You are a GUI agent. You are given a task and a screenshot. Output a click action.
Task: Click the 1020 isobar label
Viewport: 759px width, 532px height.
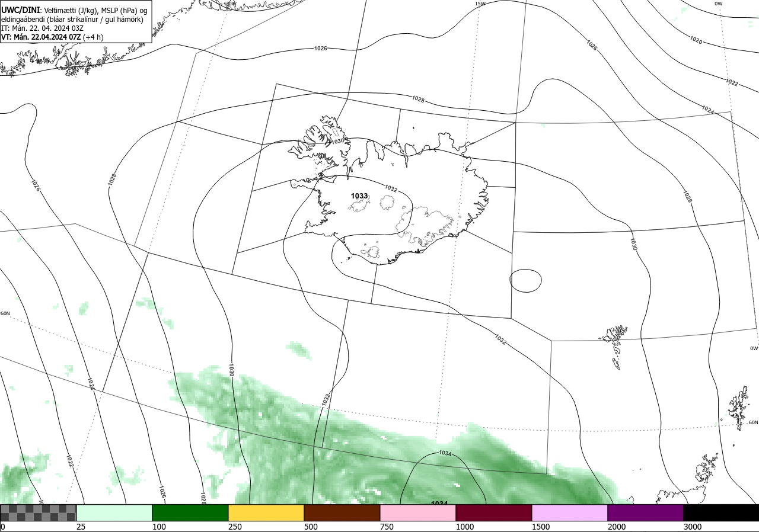coord(696,40)
